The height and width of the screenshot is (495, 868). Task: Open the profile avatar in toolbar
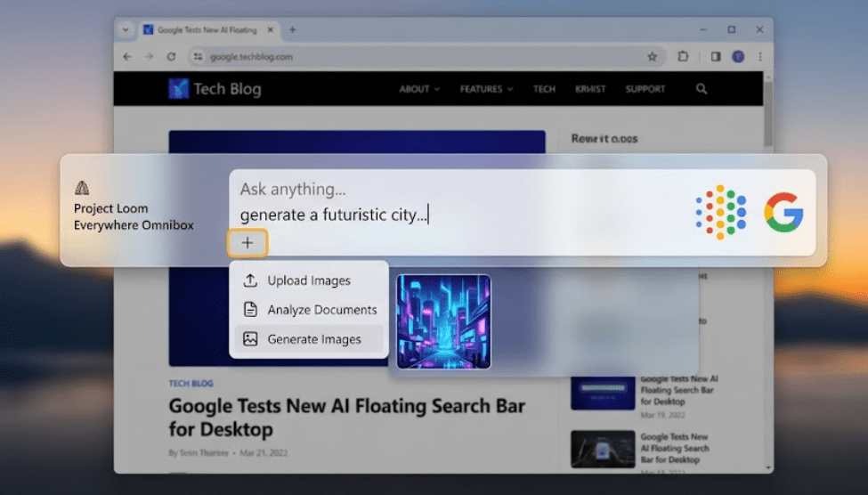[x=738, y=56]
